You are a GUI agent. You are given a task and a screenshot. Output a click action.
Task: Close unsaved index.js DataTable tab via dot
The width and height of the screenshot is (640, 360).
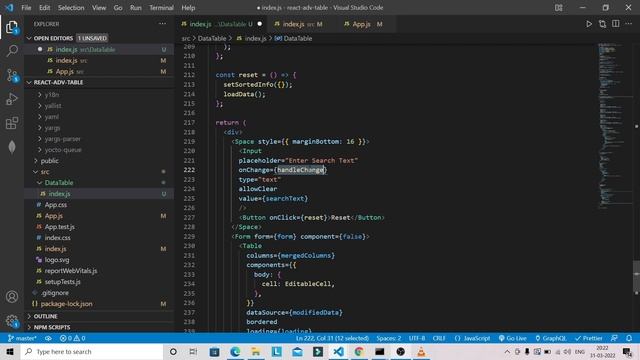pos(260,24)
